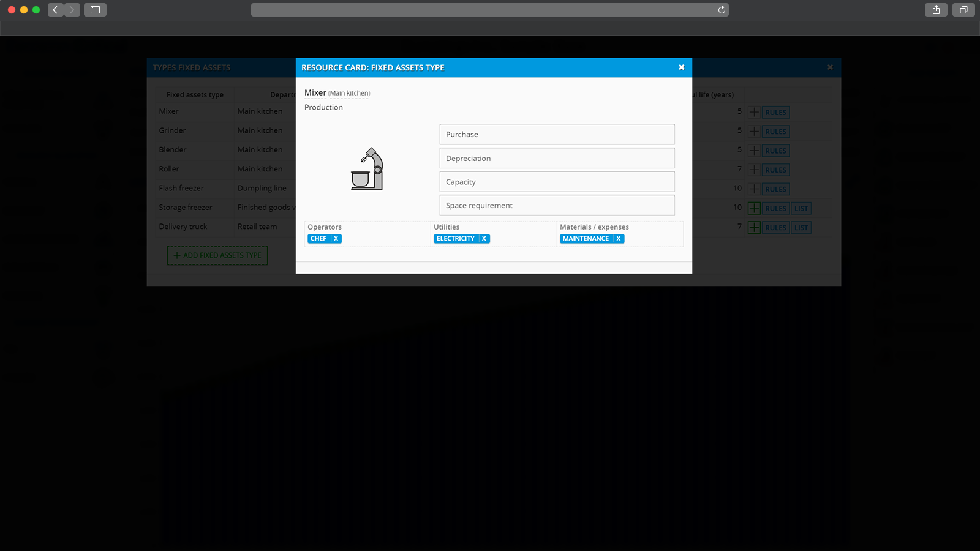Open RULES for Flash freezer row
The height and width of the screenshot is (551, 980).
[x=775, y=189]
